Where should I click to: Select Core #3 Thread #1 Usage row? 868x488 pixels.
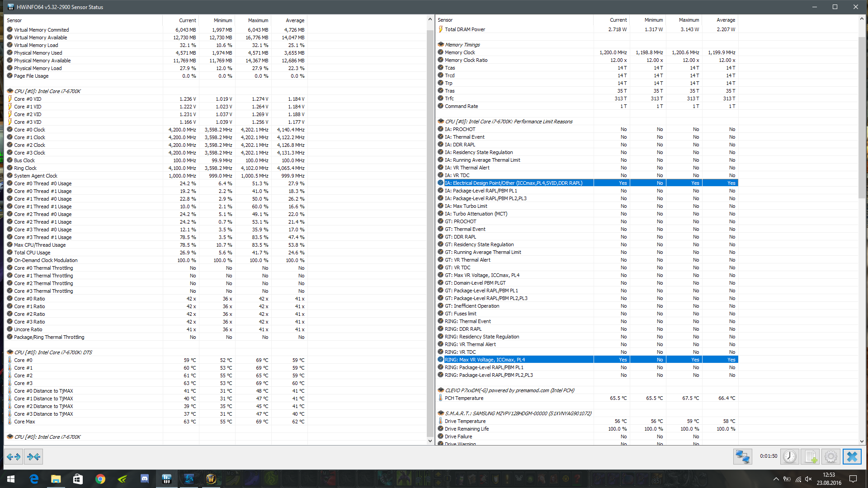point(157,237)
